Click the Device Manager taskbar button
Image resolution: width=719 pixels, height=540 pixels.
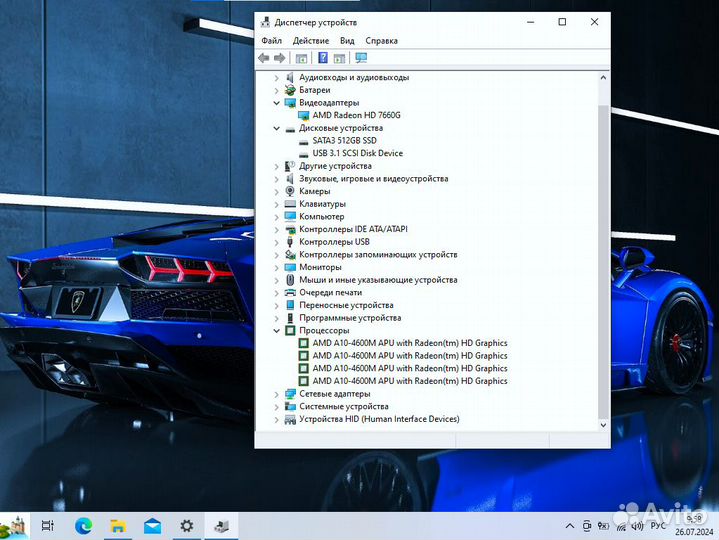[221, 526]
